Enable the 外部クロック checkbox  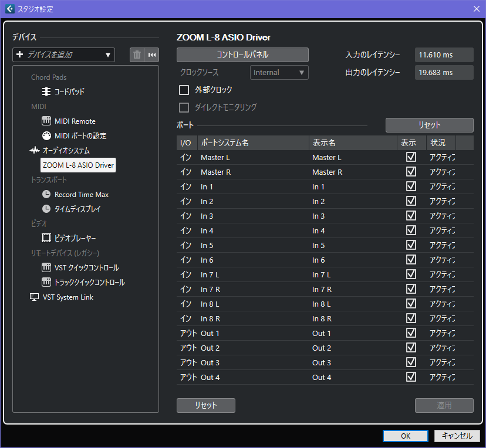click(184, 90)
